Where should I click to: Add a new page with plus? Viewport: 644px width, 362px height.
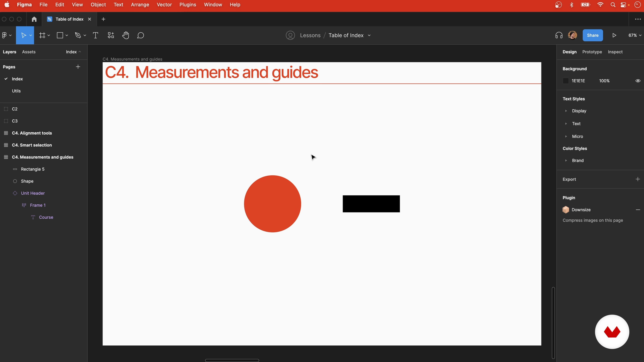point(78,67)
